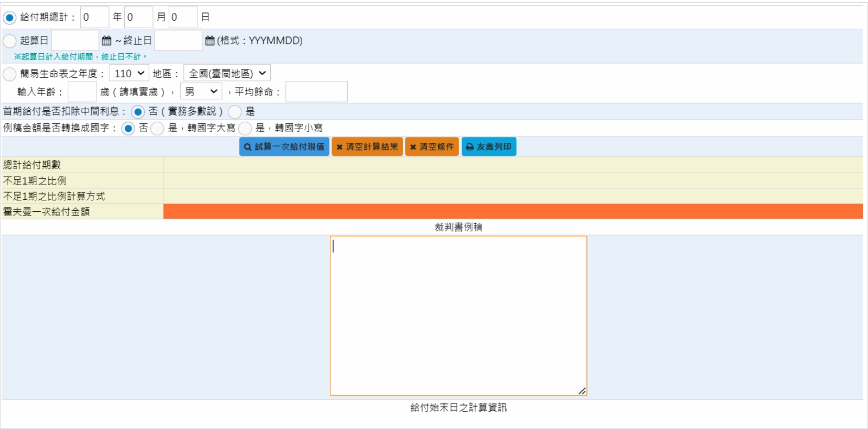Choose 是 for 首期給付是否扣除中間利息
The height and width of the screenshot is (429, 868).
click(x=235, y=112)
